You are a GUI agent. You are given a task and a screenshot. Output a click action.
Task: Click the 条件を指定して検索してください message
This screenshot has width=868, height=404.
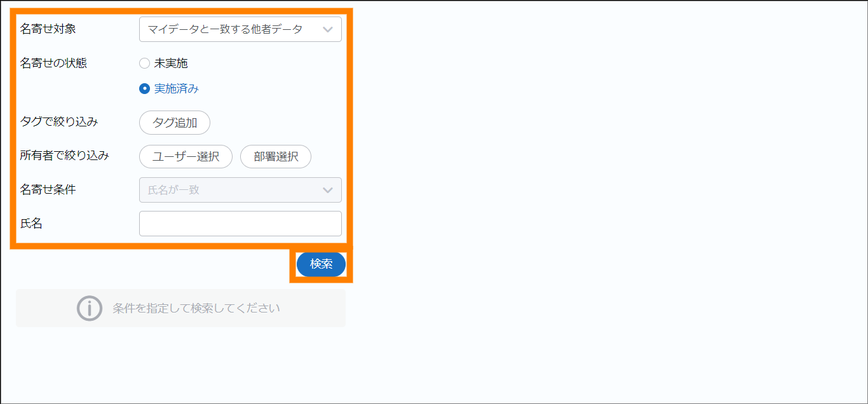(196, 309)
